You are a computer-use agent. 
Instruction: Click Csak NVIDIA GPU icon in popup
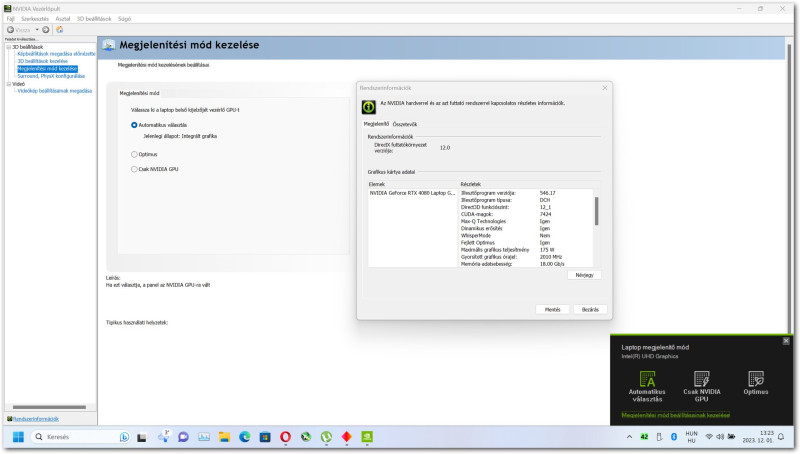pyautogui.click(x=702, y=380)
